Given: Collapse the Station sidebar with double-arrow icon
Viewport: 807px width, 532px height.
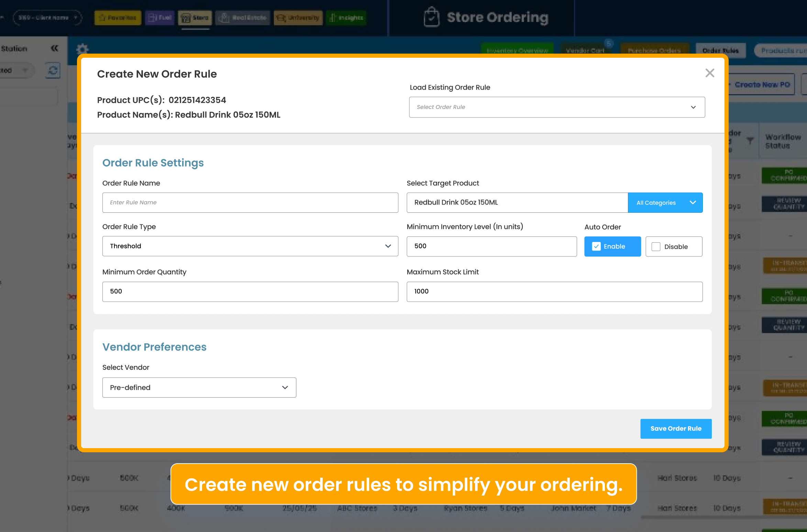Looking at the screenshot, I should (x=54, y=48).
